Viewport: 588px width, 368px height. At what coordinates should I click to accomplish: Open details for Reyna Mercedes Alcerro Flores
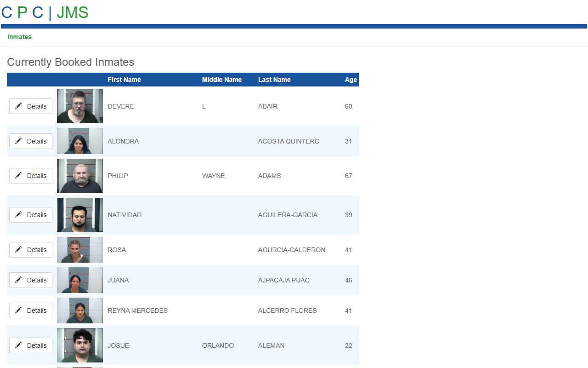click(x=31, y=310)
